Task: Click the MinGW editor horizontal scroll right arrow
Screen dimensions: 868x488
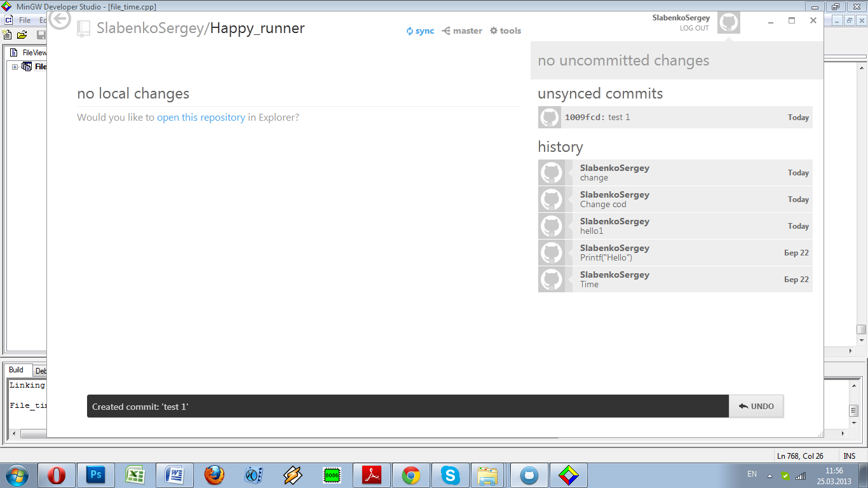Action: (851, 351)
